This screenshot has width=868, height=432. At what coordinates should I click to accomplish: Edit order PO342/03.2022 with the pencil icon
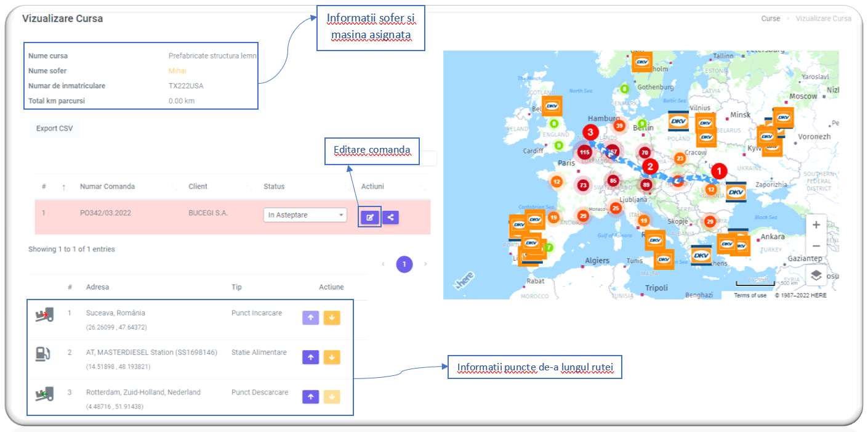(370, 217)
